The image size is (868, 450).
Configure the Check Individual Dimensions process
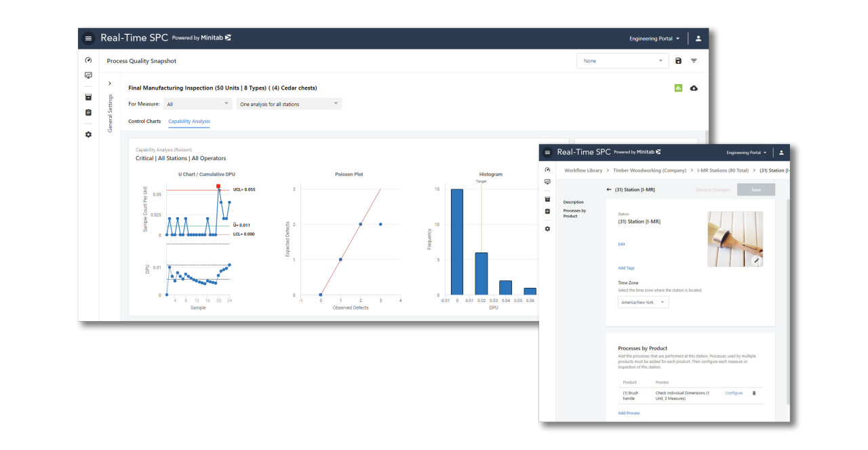[734, 393]
